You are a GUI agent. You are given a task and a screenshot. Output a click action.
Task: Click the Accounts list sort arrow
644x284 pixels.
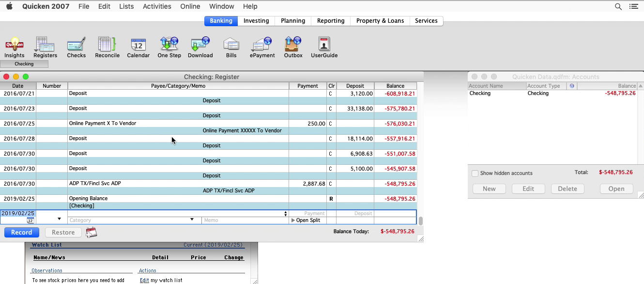point(641,86)
